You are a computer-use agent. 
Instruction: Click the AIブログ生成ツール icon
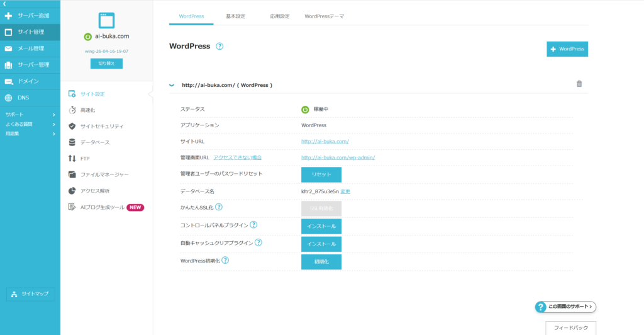tap(72, 207)
